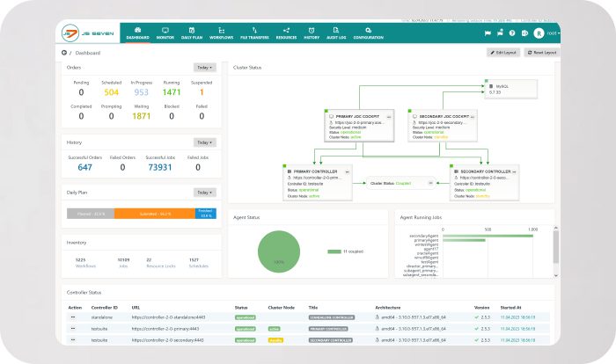Go to Daily Plan in top navigation
The width and height of the screenshot is (616, 364).
[191, 33]
